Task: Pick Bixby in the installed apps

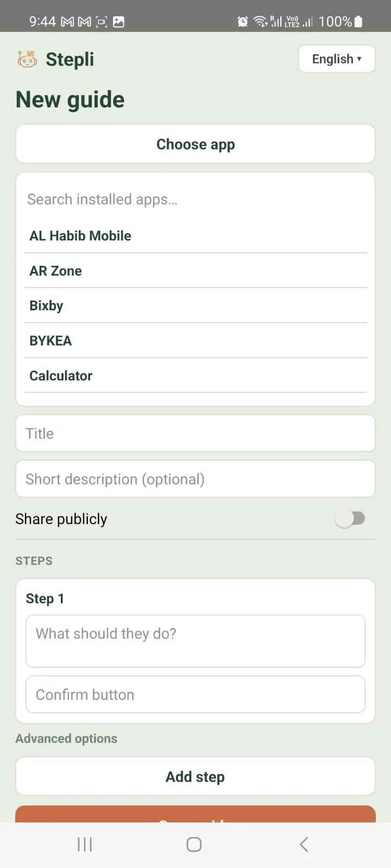Action: coord(195,305)
